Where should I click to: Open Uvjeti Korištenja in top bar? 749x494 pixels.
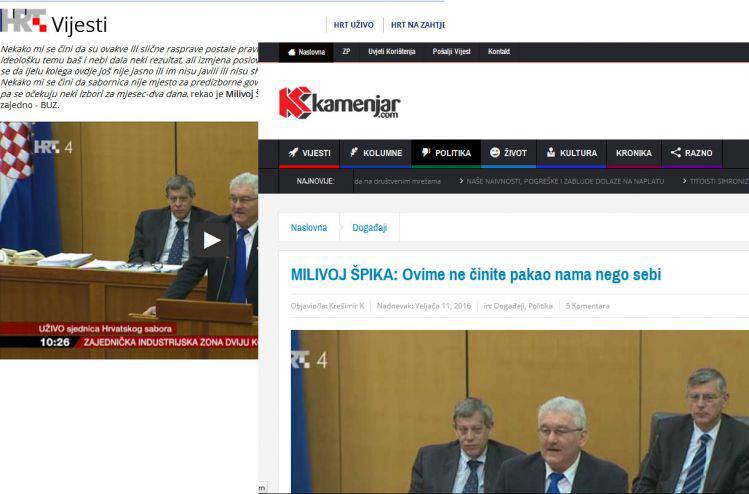[392, 52]
